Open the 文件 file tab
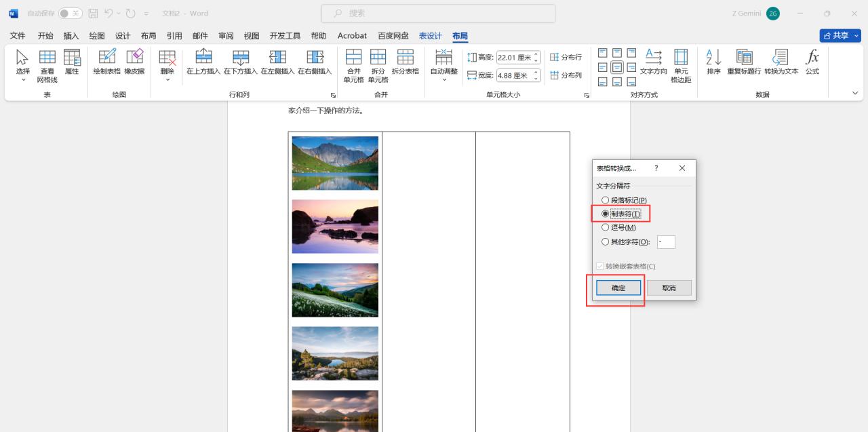868x432 pixels. [18, 36]
